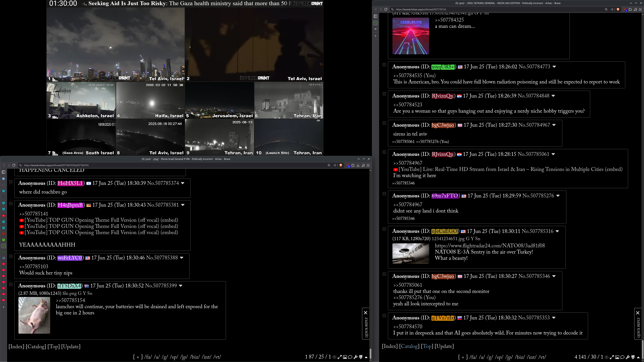Open post menu arrow for No.507785061
Viewport: 644px width, 362px height.
[553, 154]
